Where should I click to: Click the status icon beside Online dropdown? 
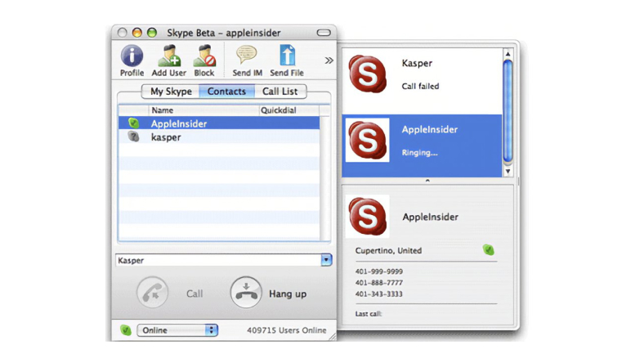coord(126,330)
